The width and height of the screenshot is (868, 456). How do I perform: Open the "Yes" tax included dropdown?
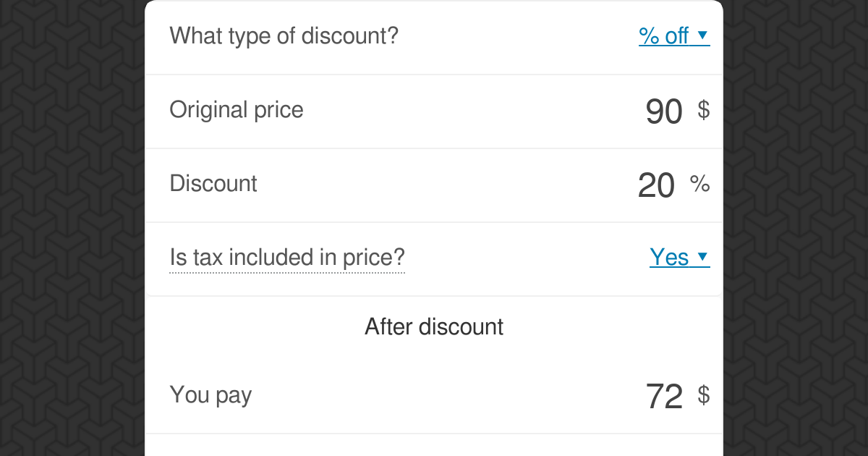pyautogui.click(x=669, y=257)
